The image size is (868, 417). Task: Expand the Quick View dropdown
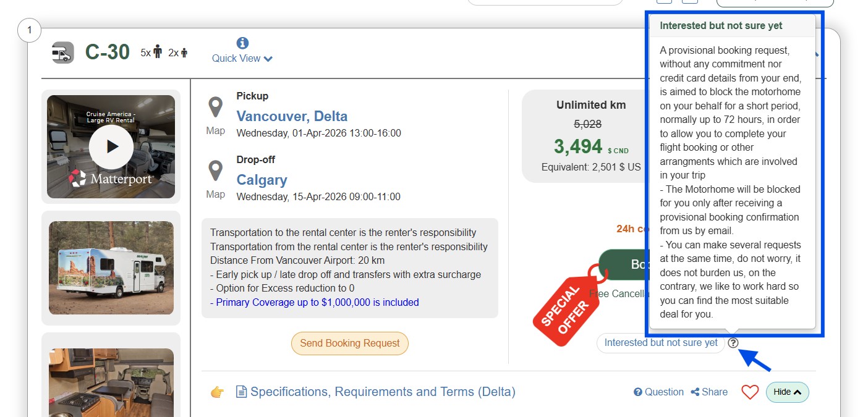[242, 59]
